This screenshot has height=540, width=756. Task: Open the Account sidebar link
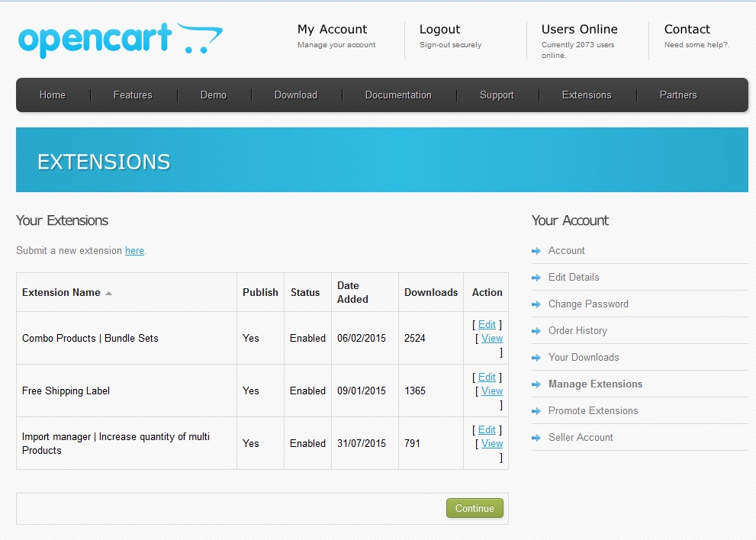coord(567,251)
